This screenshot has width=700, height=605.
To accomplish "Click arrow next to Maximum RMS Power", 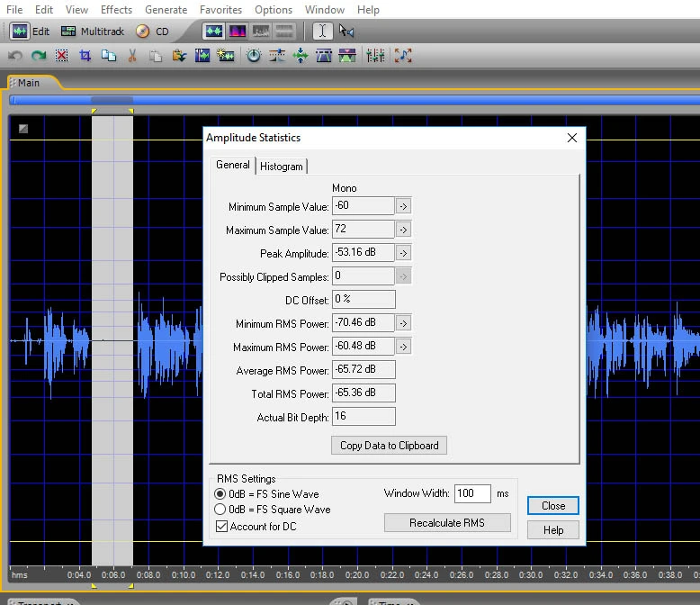I will pyautogui.click(x=404, y=347).
